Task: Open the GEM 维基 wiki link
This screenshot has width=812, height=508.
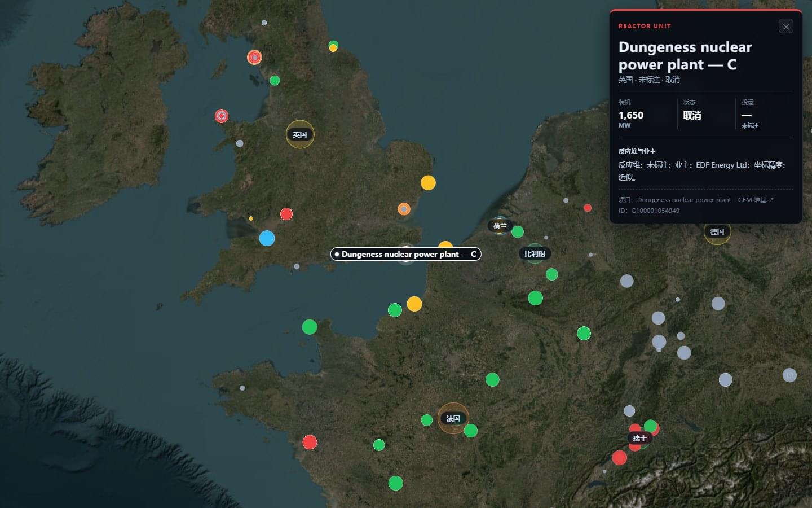Action: [x=756, y=200]
